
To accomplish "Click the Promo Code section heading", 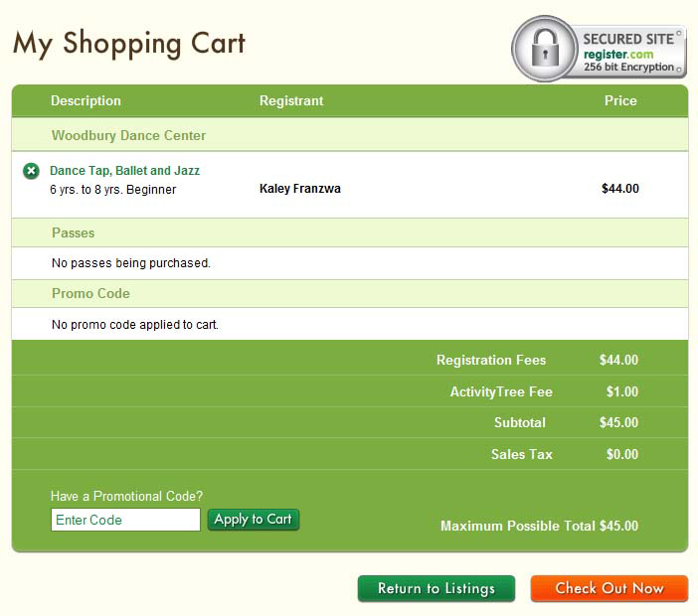I will [90, 293].
